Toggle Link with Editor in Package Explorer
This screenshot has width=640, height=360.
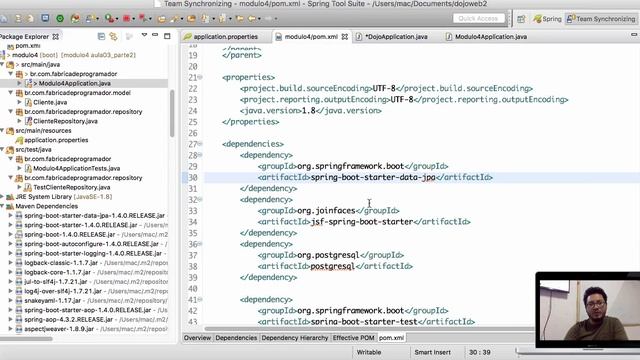113,36
